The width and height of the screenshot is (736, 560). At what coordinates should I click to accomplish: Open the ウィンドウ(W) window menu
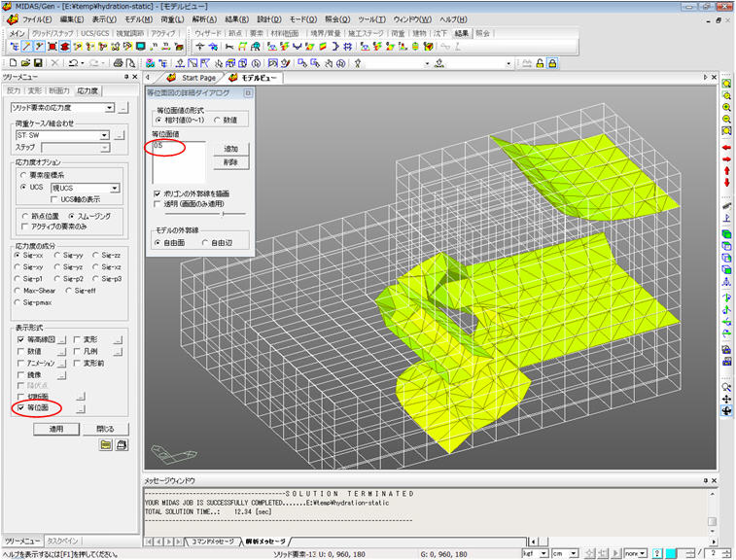point(412,19)
